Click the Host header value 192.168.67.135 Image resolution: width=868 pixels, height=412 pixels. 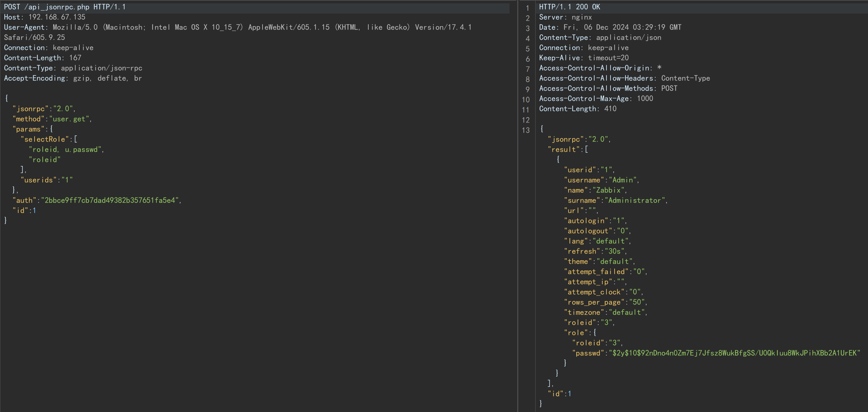coord(57,17)
